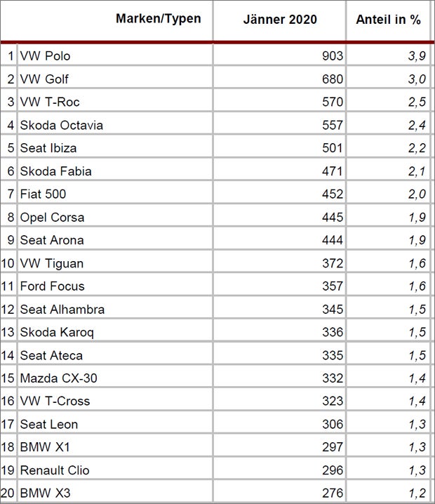Select the Jänner 2020 column header
Viewport: 435px width, 504px height.
tap(280, 20)
